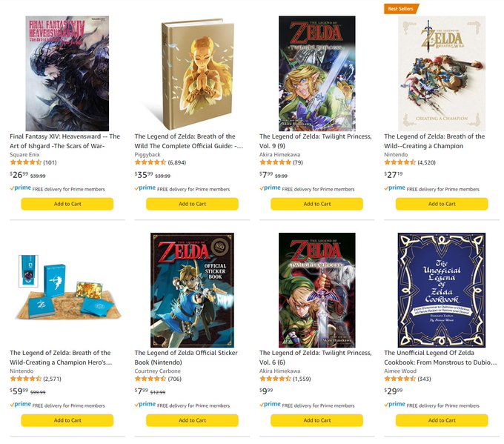The image size is (504, 444).
Task: Open the 4,520 ratings for Creating a Champion
Action: click(x=426, y=162)
